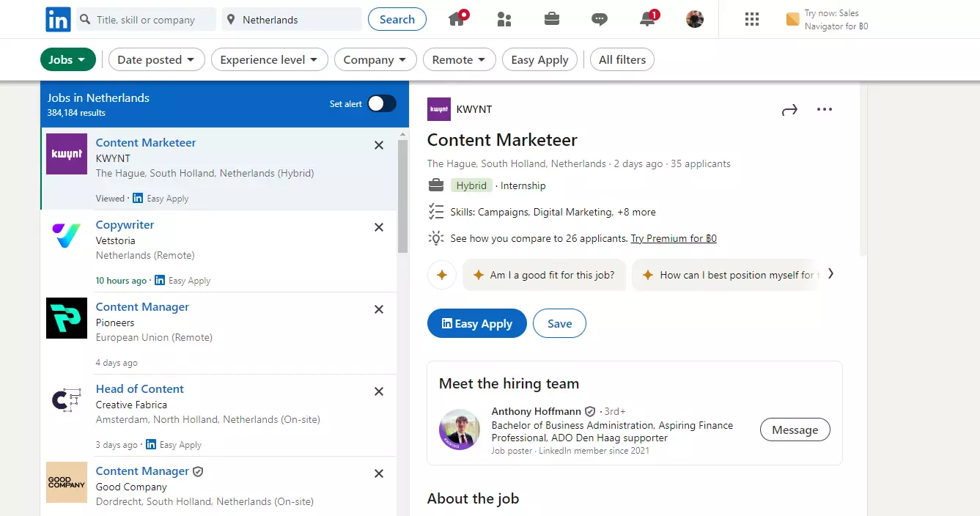This screenshot has height=516, width=980.
Task: Click the 384,184 results text
Action: (76, 113)
